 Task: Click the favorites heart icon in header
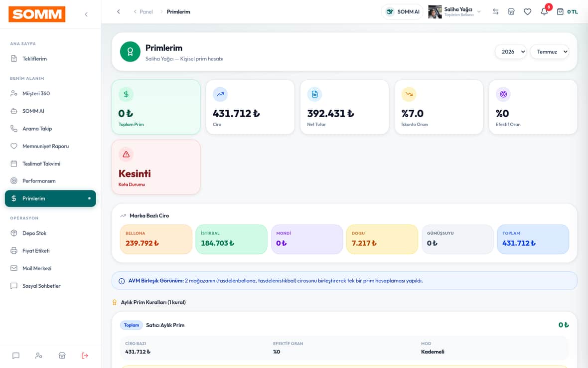(x=527, y=11)
